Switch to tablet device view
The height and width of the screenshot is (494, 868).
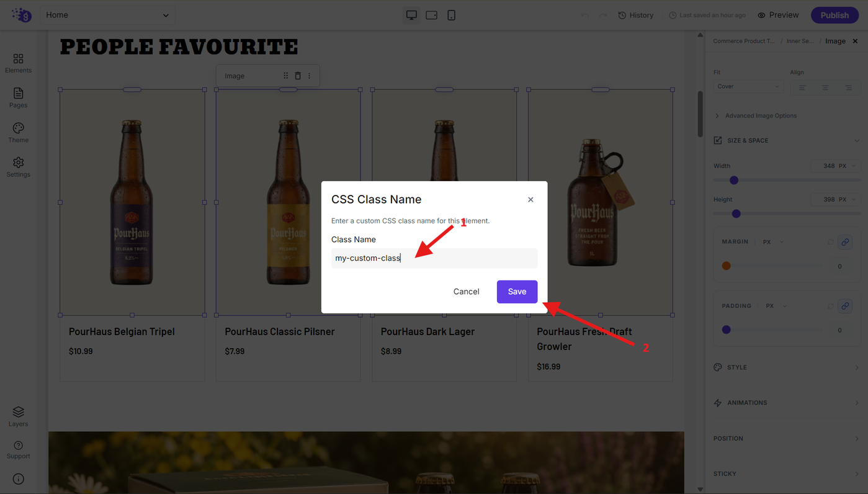coord(431,15)
